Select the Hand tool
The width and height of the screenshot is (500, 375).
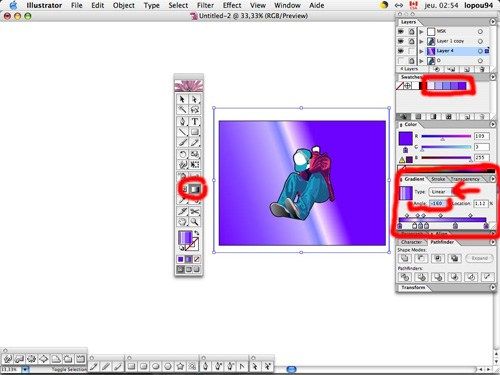pos(182,222)
